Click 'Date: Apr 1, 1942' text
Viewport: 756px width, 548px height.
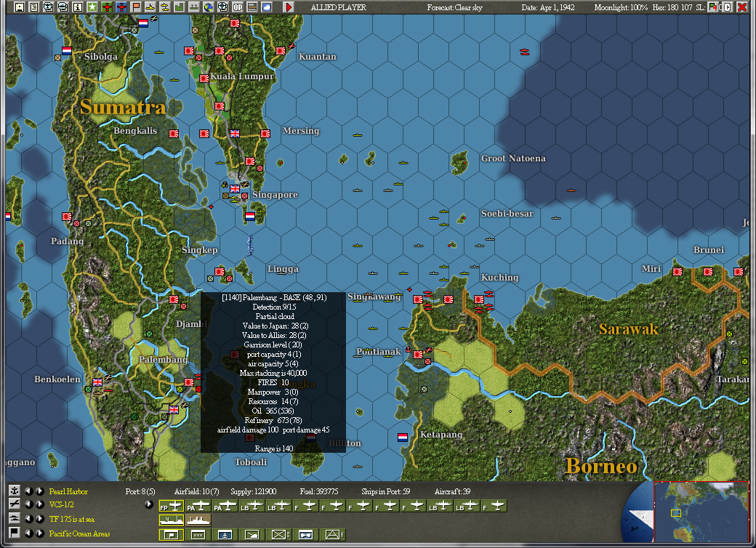coord(547,7)
